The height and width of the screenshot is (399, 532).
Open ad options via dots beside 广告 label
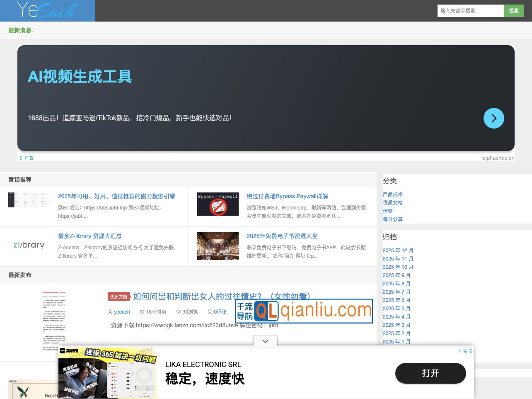(x=21, y=158)
